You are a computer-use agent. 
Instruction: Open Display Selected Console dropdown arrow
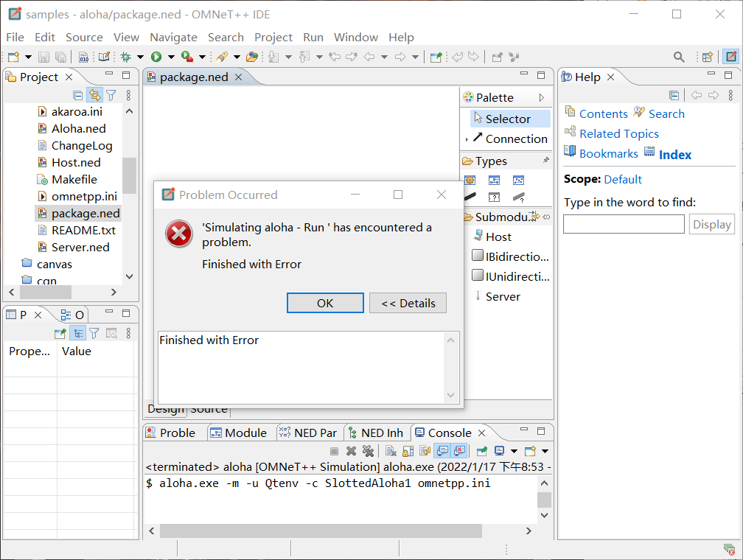click(x=514, y=451)
